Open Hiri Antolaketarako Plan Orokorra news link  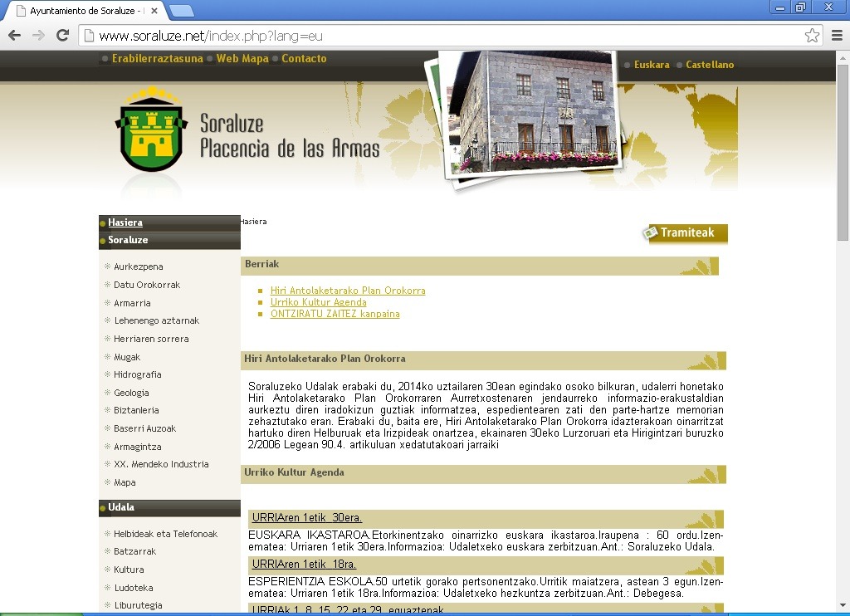pos(347,291)
